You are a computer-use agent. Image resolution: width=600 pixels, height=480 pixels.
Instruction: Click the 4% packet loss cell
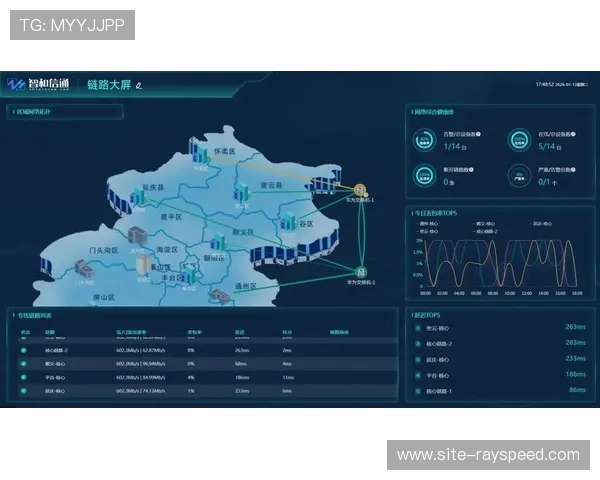(x=191, y=377)
